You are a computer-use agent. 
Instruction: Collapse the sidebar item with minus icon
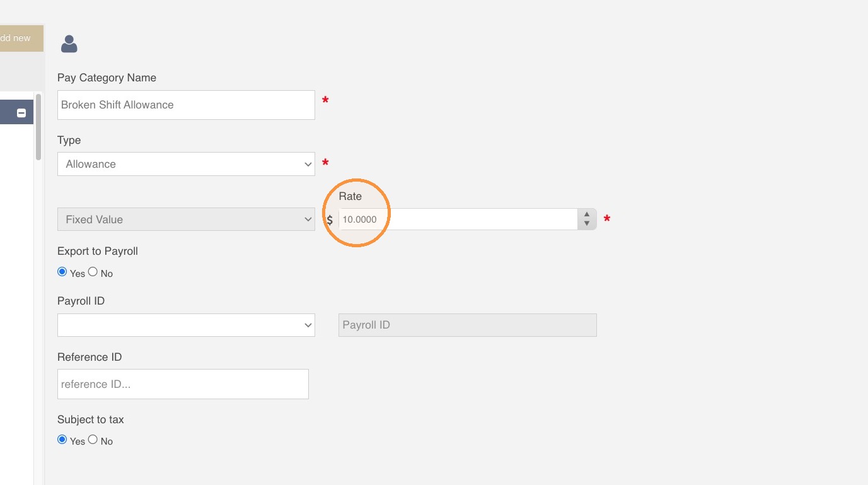click(21, 113)
